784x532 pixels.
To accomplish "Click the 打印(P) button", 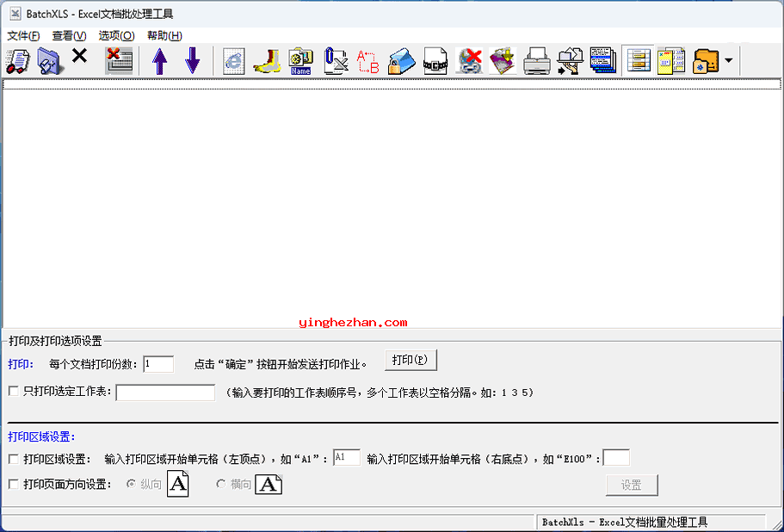I will (411, 360).
